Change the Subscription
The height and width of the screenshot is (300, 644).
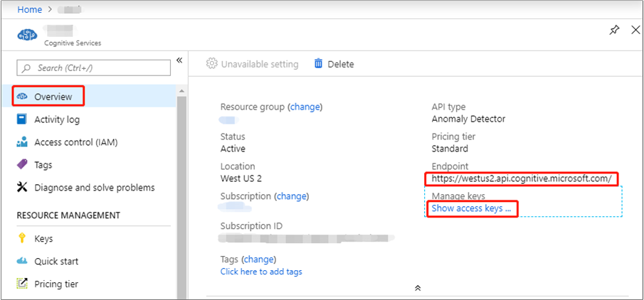pyautogui.click(x=292, y=196)
